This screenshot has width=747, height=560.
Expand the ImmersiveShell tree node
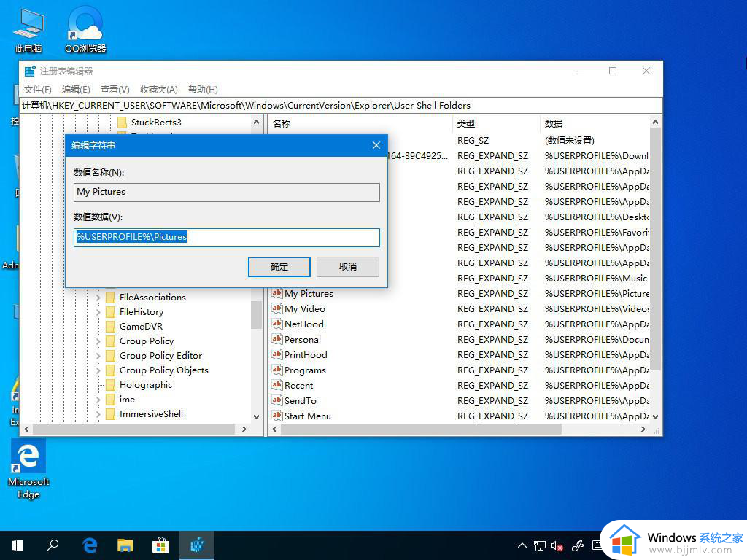coord(98,414)
